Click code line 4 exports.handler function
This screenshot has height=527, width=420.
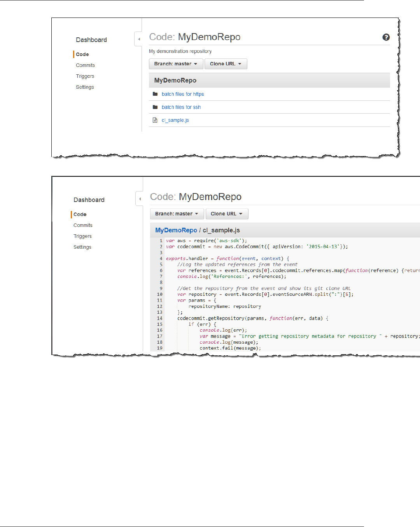coord(227,258)
